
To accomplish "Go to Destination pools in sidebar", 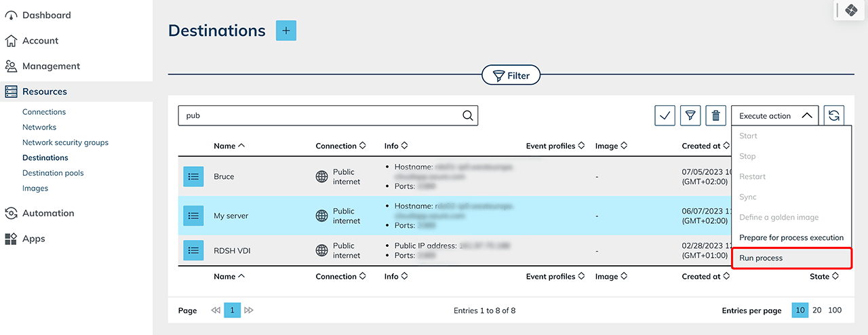I will click(x=53, y=173).
